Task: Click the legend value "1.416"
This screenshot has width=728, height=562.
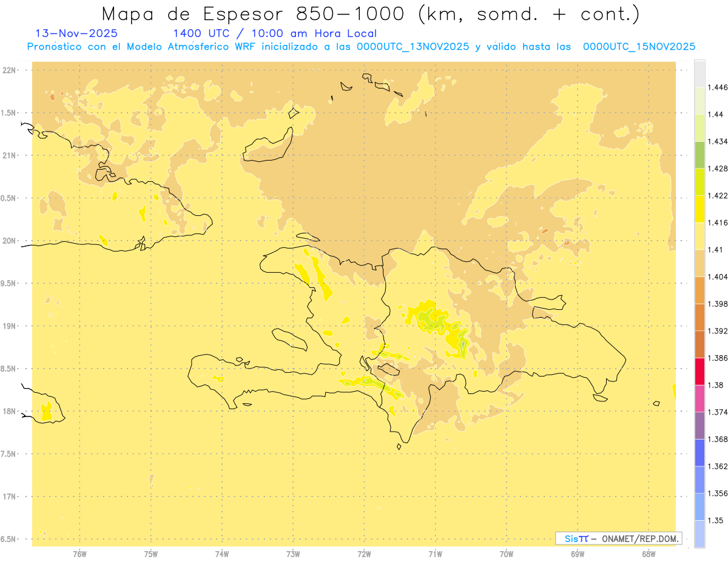Action: click(718, 222)
